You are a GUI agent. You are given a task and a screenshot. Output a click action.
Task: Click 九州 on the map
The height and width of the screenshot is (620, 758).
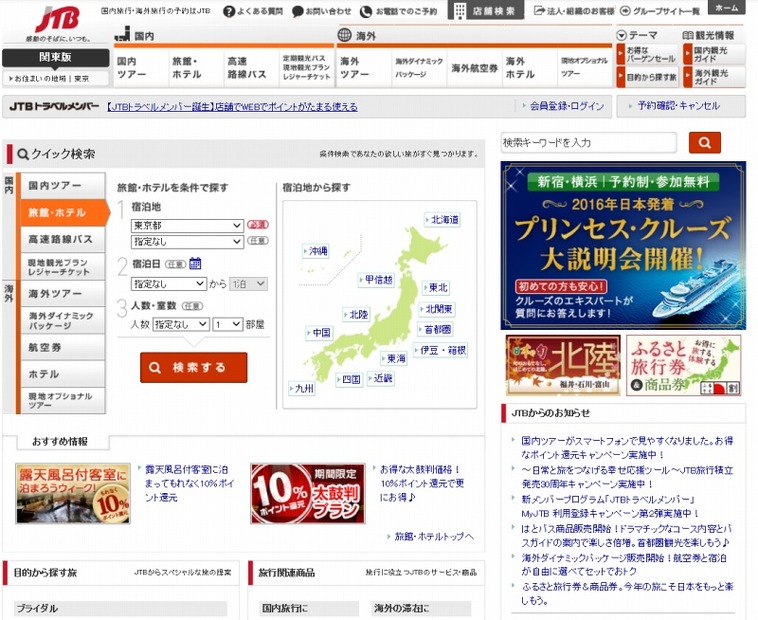point(302,389)
